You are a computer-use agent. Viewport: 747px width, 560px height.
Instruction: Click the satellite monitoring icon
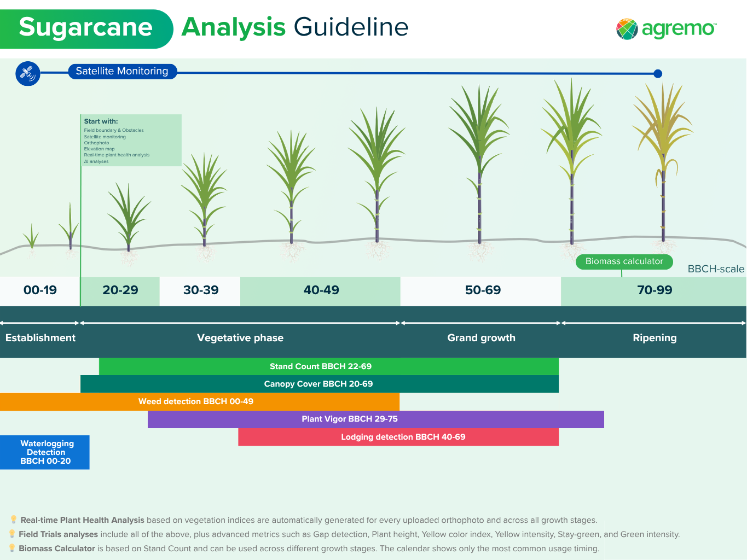point(28,73)
